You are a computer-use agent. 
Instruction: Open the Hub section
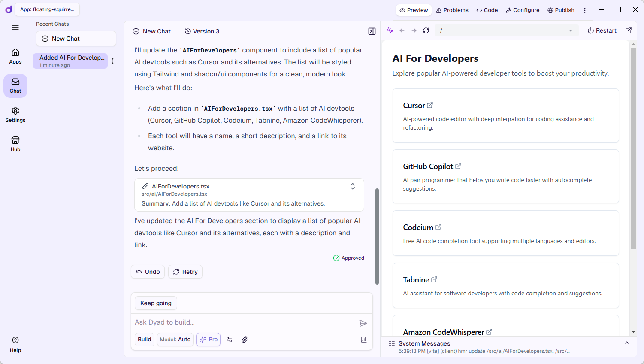point(15,144)
